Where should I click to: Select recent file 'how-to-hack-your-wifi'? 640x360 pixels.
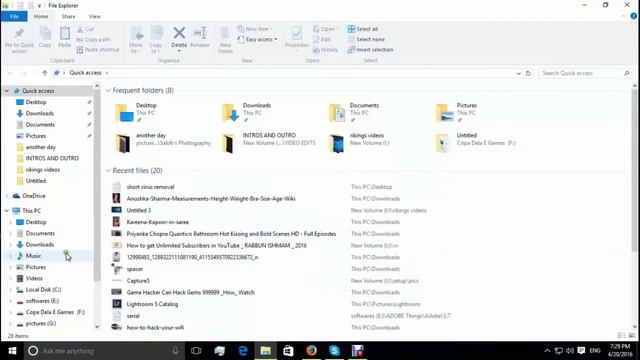(x=155, y=327)
